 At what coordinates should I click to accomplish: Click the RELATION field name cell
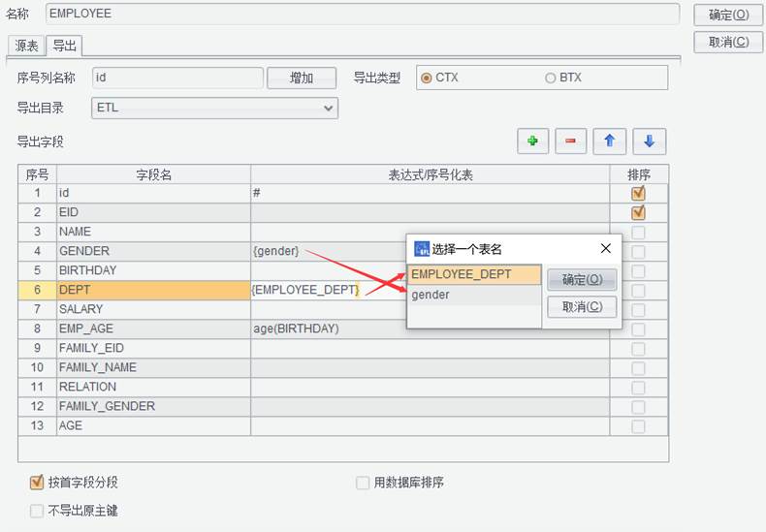pos(153,387)
